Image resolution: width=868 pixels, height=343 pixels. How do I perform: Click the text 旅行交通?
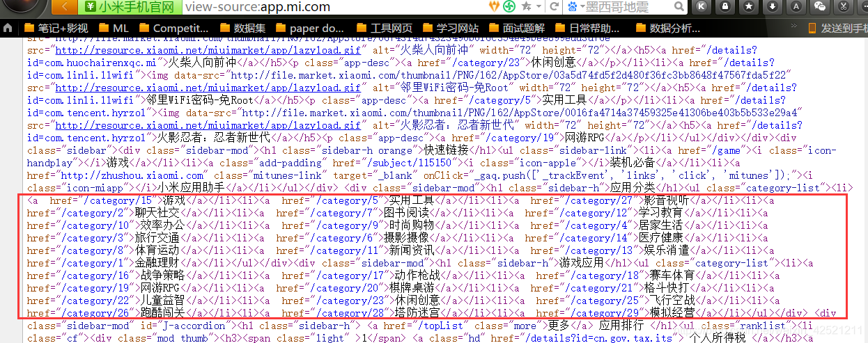pos(157,238)
